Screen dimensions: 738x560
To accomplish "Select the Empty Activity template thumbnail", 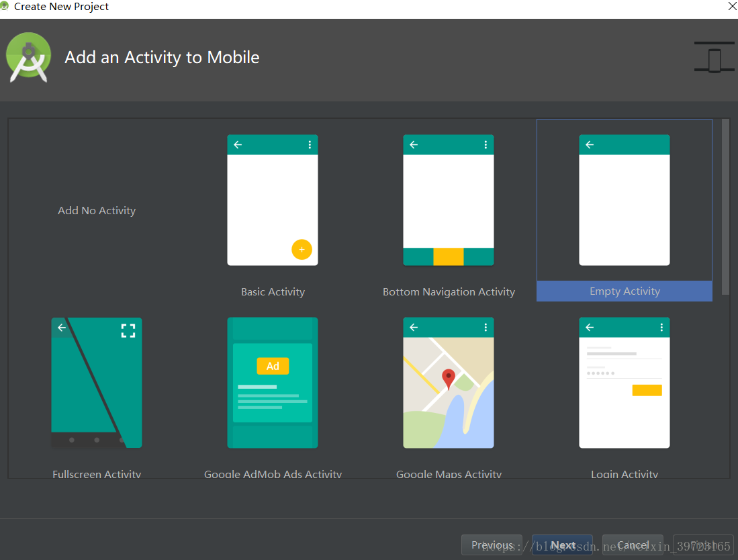I will (624, 200).
